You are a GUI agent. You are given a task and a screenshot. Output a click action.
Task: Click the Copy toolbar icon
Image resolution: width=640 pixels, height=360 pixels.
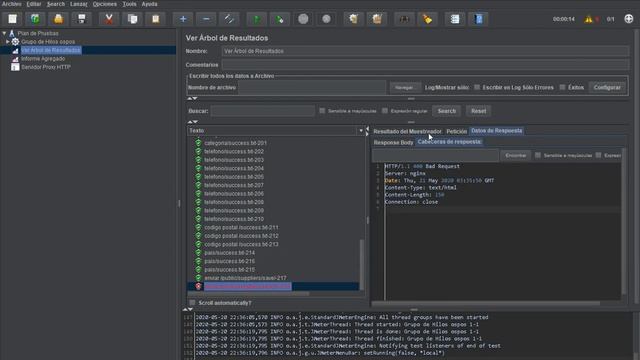(x=132, y=19)
